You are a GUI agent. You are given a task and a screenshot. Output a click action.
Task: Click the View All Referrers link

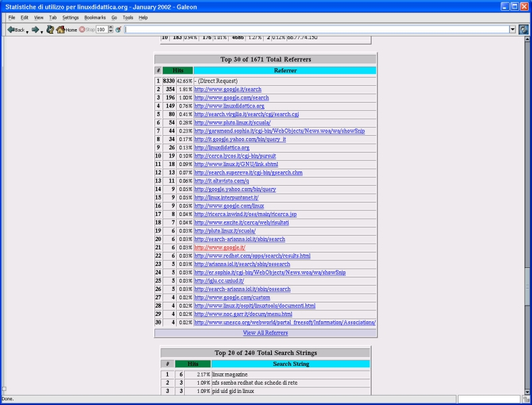tap(265, 333)
